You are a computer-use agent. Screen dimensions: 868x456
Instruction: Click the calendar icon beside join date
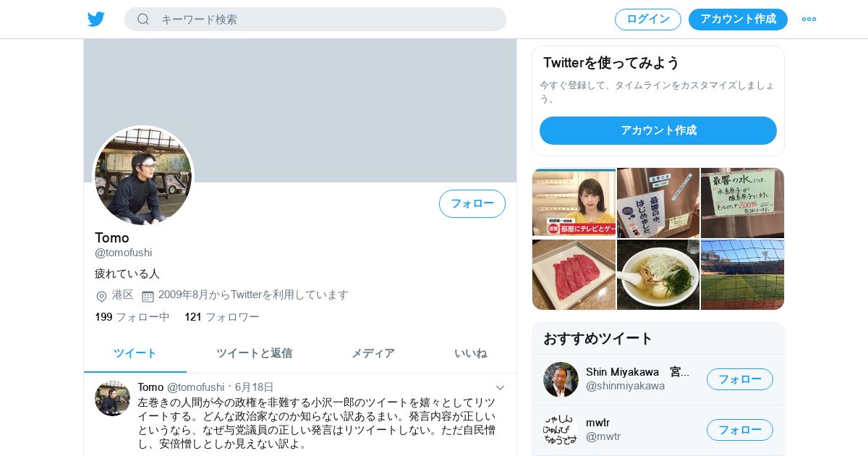[x=148, y=296]
